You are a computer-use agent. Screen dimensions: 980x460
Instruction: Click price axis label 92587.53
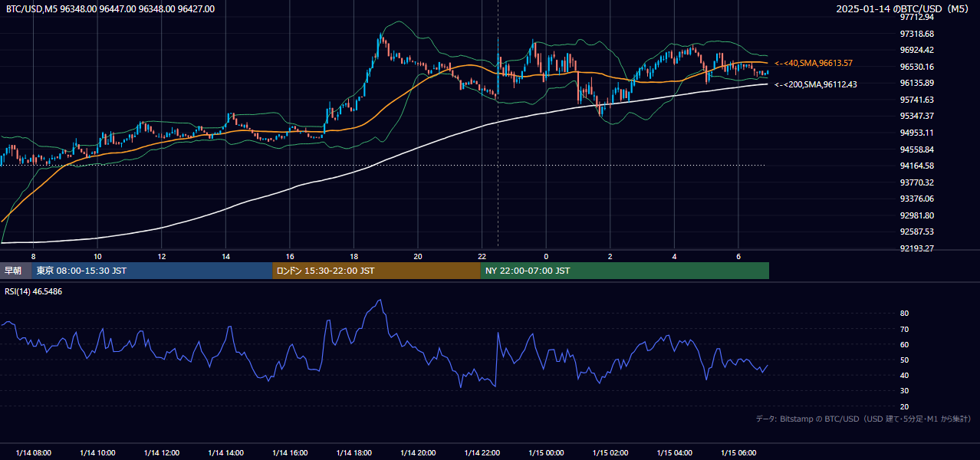pos(917,232)
